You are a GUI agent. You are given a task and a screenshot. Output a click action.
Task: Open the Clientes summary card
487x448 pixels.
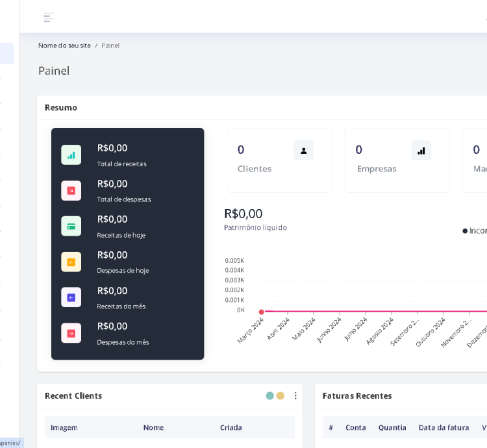[x=279, y=160]
